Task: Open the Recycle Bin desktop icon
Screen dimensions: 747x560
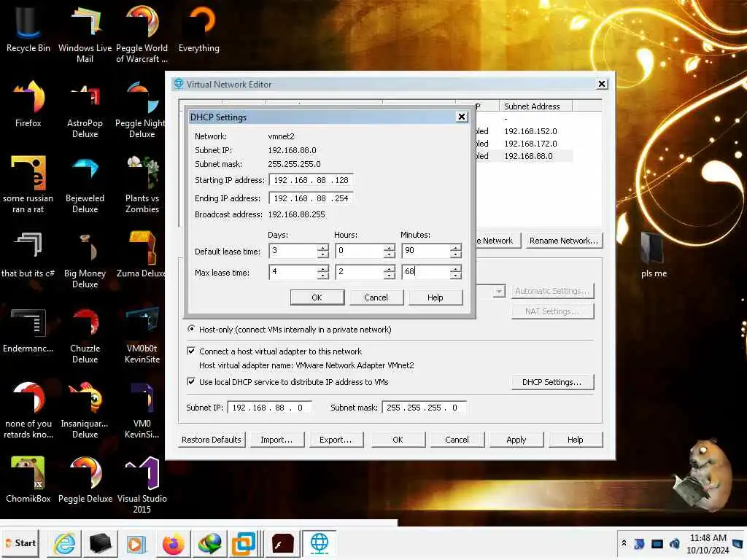Action: tap(28, 28)
